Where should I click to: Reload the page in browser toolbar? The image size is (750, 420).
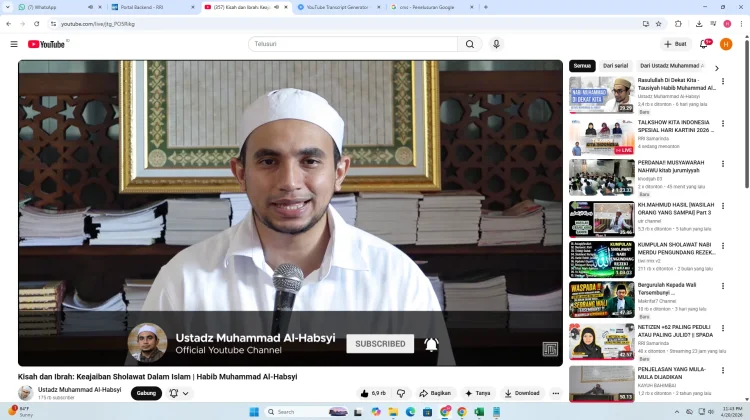pos(36,23)
